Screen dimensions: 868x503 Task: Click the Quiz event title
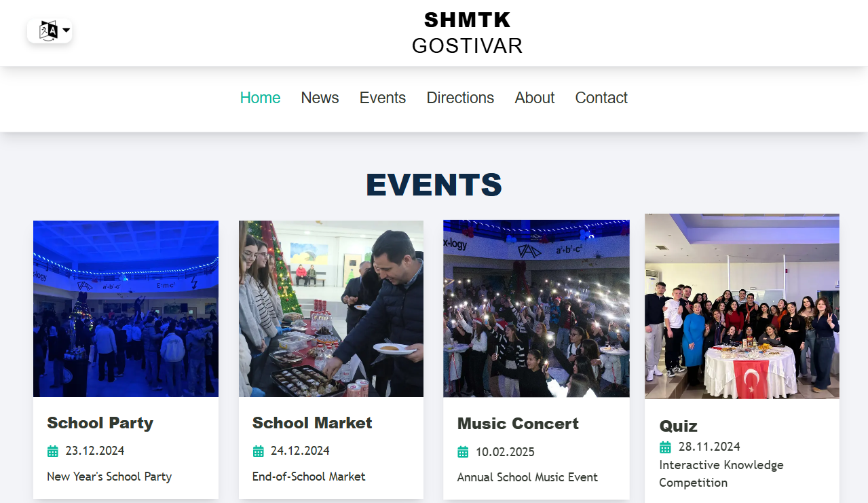click(x=679, y=426)
